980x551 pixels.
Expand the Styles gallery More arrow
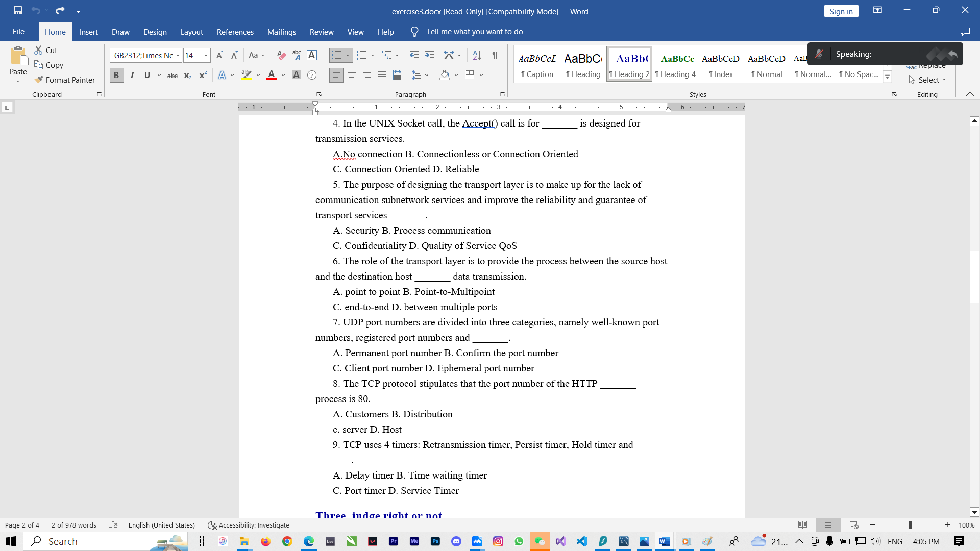887,78
